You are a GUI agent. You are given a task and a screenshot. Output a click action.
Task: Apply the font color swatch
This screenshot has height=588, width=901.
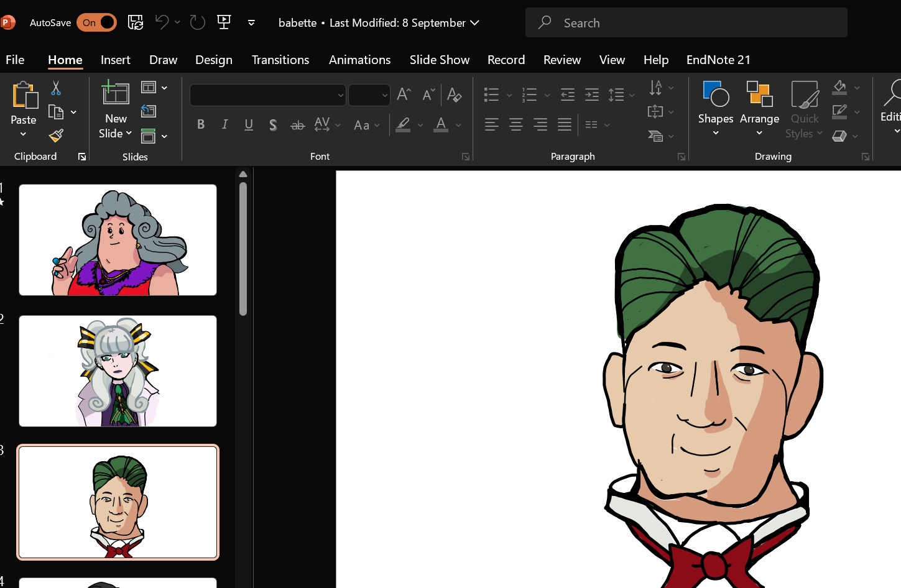pyautogui.click(x=441, y=124)
